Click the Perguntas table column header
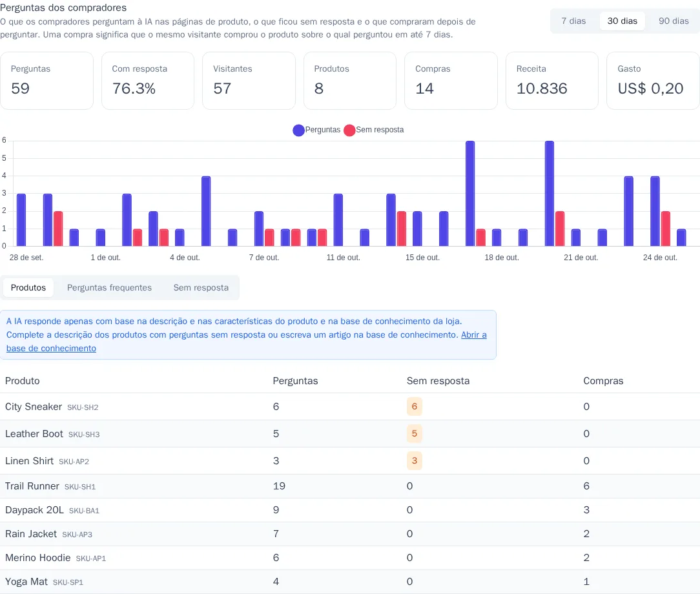Screen dimensions: 700x594 295,381
